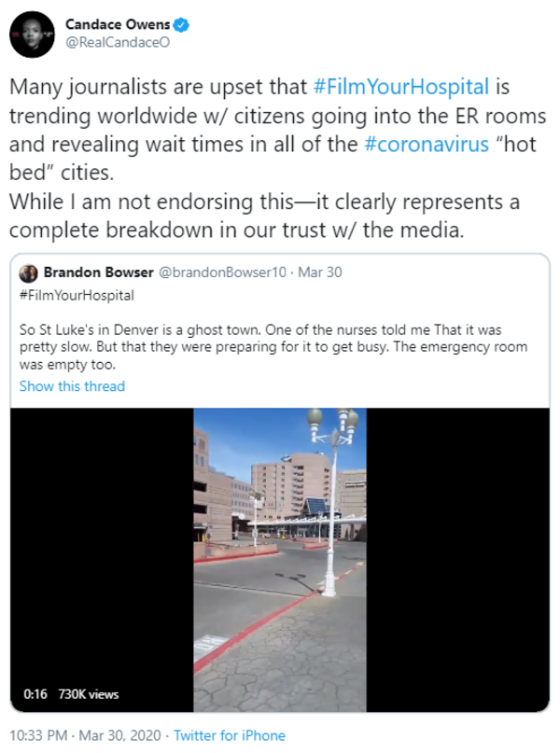
Task: Click the main tweet text body
Action: 277,159
